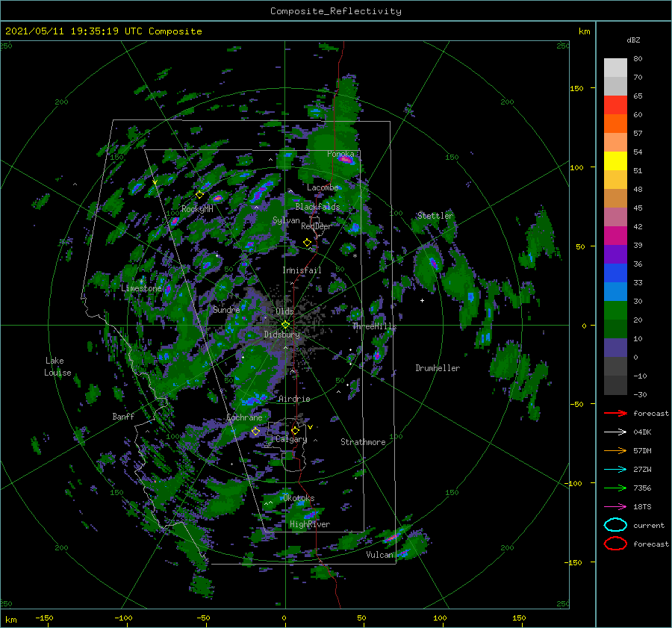Image resolution: width=672 pixels, height=628 pixels.
Task: Click the 33 dBZ royal blue swatch
Action: pyautogui.click(x=615, y=273)
